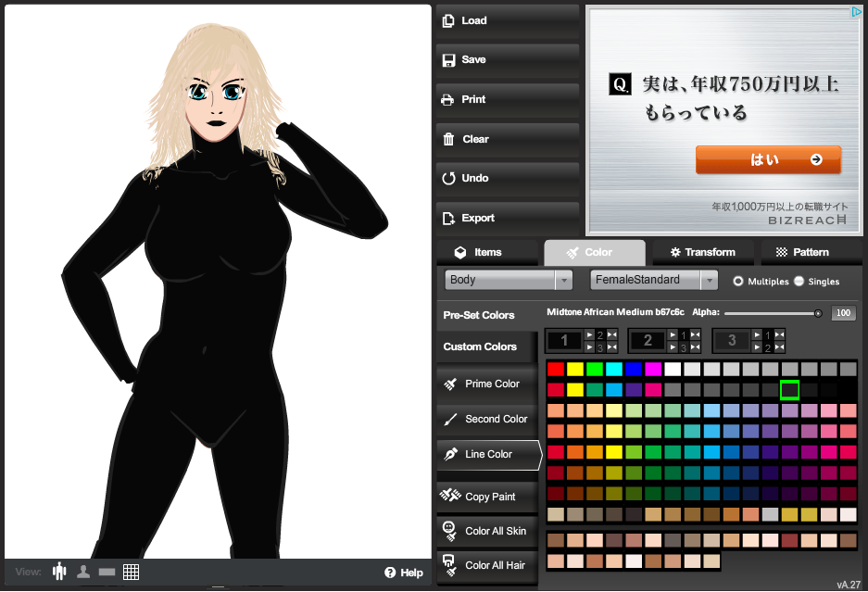The width and height of the screenshot is (868, 592).
Task: Open the Body category dropdown
Action: click(509, 280)
